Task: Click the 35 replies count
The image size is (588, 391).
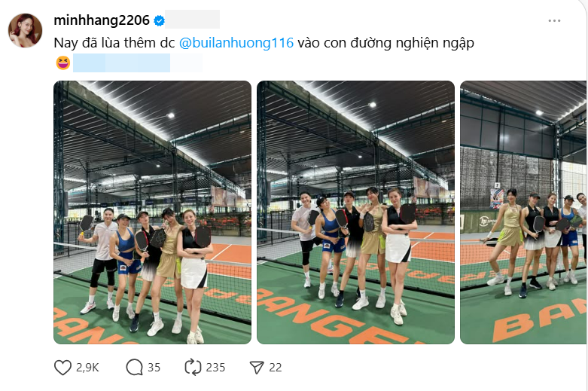Action: point(154,368)
